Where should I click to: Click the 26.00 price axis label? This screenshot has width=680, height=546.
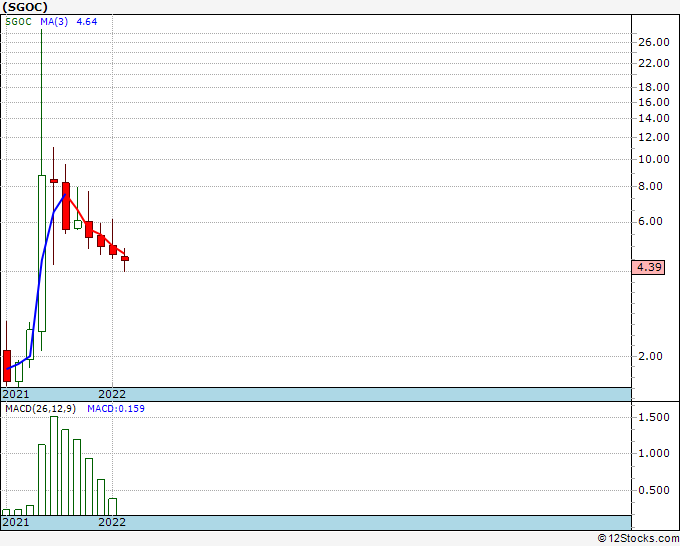[x=654, y=42]
